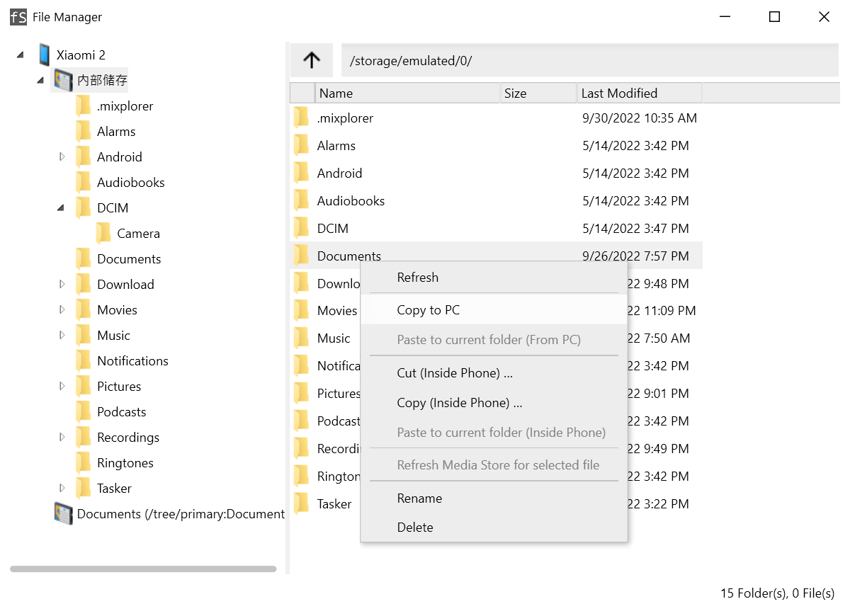Image resolution: width=850 pixels, height=616 pixels.
Task: Click the tree panel horizontal scrollbar
Action: click(143, 569)
